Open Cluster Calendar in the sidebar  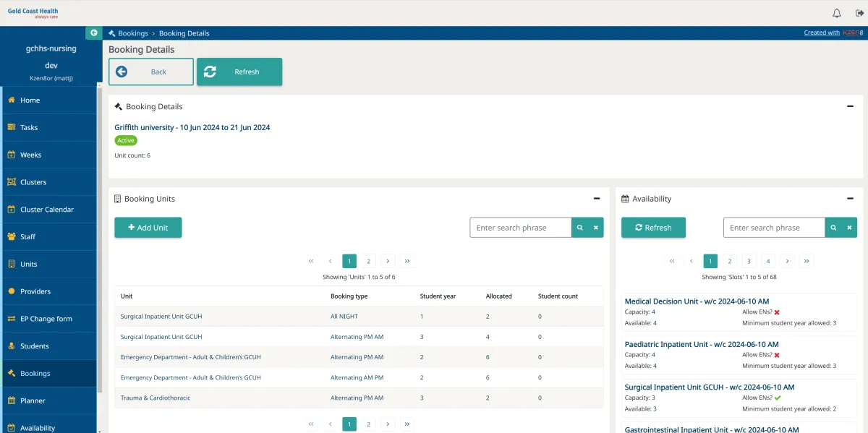(48, 210)
